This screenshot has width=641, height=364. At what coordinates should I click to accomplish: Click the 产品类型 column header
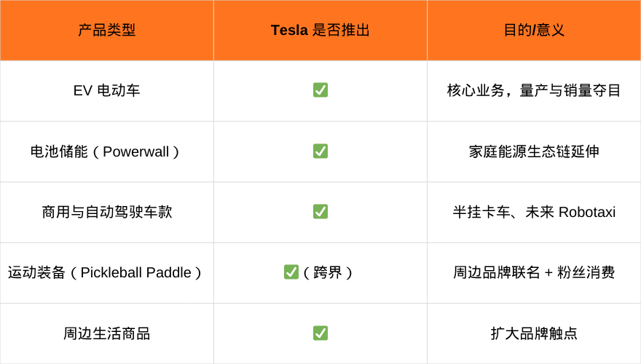pyautogui.click(x=106, y=31)
